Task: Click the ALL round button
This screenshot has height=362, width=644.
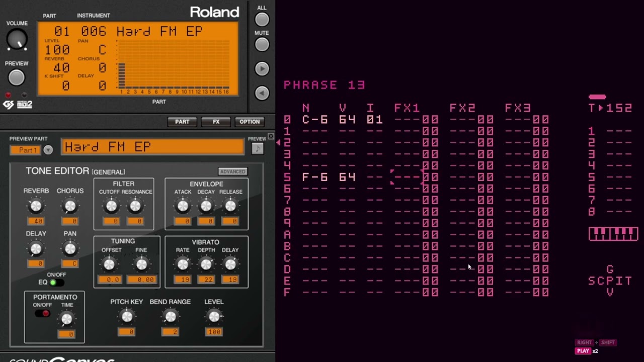Action: [262, 19]
